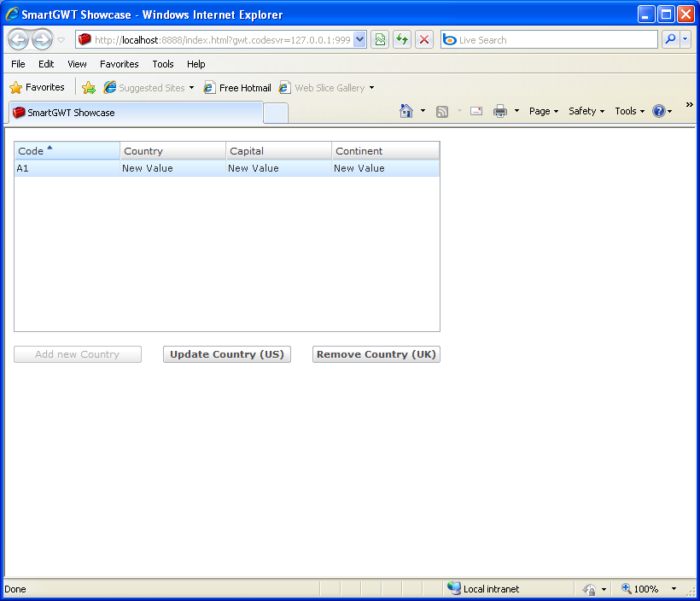This screenshot has height=601, width=700.
Task: Click the Compatibility View icon
Action: pyautogui.click(x=380, y=40)
